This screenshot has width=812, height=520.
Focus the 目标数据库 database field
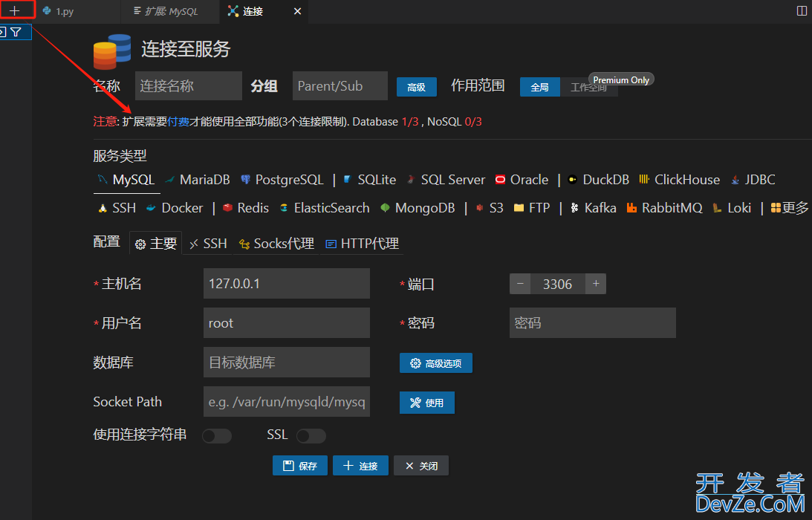click(286, 362)
